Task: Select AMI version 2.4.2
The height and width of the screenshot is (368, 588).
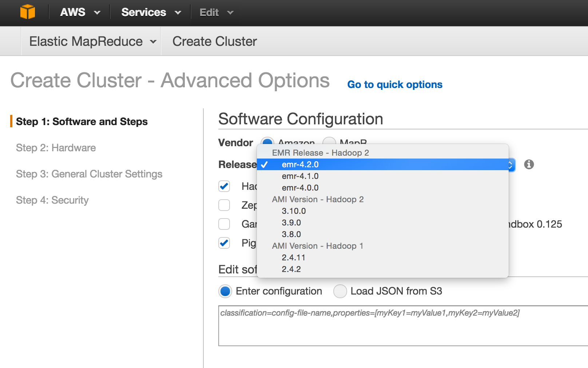Action: tap(291, 269)
